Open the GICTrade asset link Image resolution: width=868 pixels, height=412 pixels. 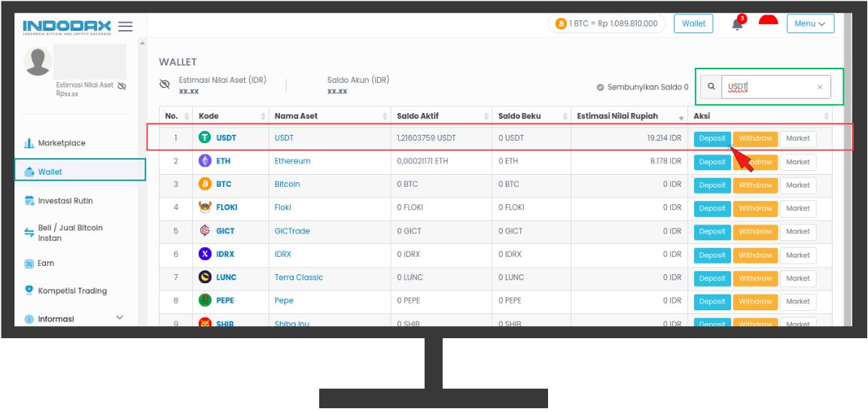pyautogui.click(x=292, y=231)
